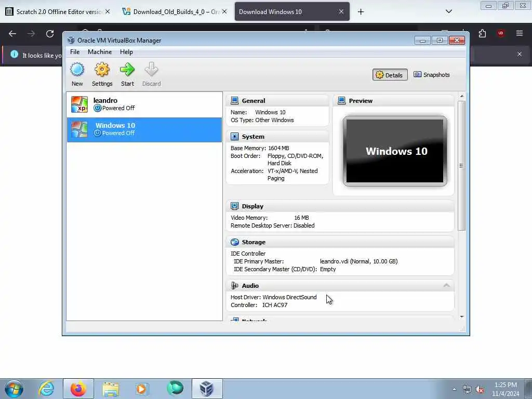Click Firefox in the taskbar

(x=78, y=389)
